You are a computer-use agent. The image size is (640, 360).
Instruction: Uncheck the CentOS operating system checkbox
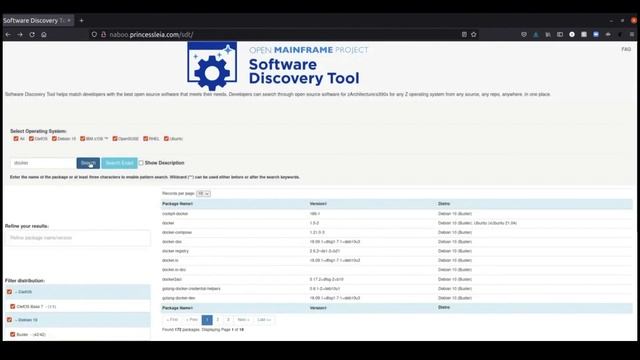31,139
